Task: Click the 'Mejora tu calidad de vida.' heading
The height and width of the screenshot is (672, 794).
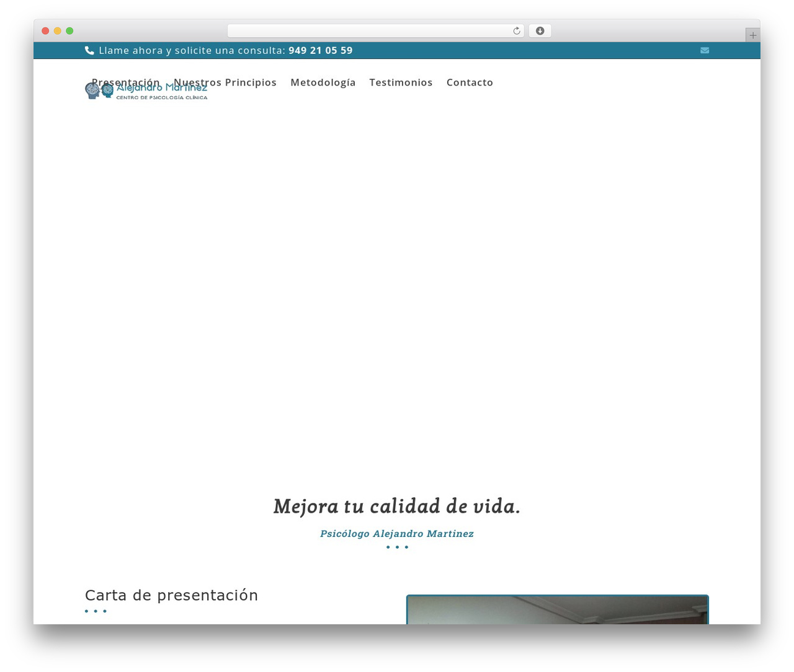Action: click(397, 506)
